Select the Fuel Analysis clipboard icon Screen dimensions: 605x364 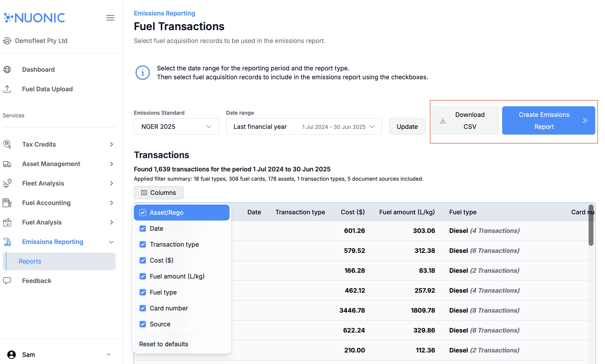coord(7,222)
